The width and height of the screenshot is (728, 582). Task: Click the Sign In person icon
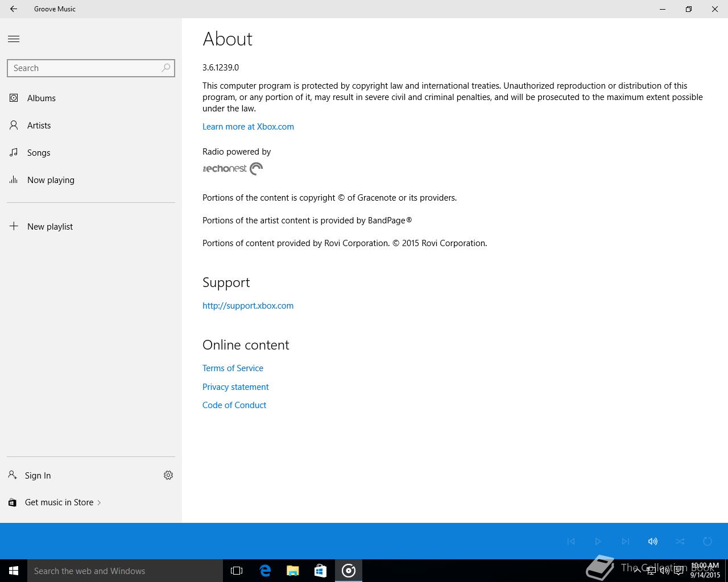click(13, 475)
